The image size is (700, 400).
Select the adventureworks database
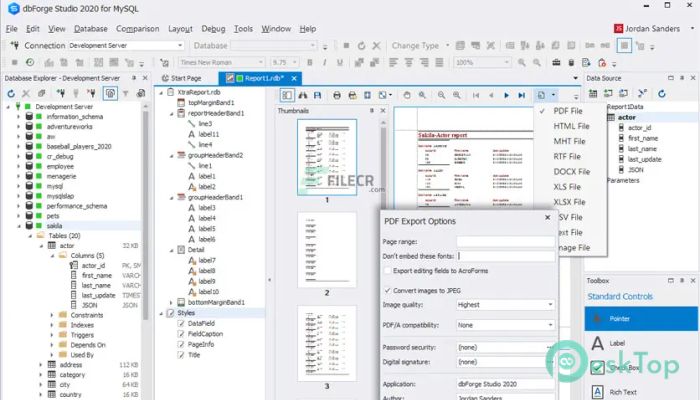(70, 127)
